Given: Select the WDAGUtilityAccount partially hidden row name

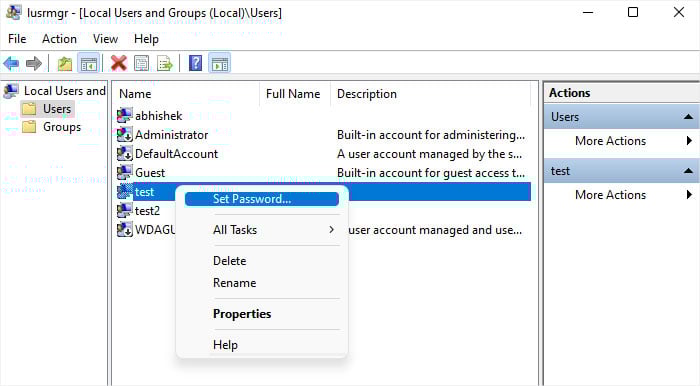Looking at the screenshot, I should [155, 230].
